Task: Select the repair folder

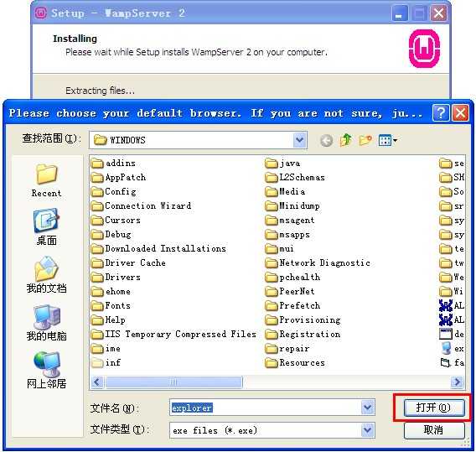Action: point(287,349)
